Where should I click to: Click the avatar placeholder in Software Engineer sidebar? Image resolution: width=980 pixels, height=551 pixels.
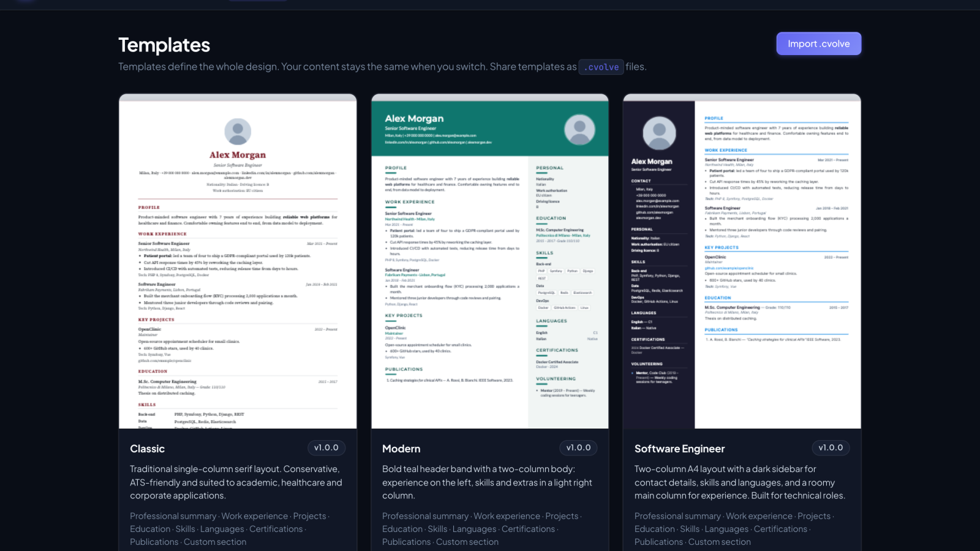click(659, 133)
